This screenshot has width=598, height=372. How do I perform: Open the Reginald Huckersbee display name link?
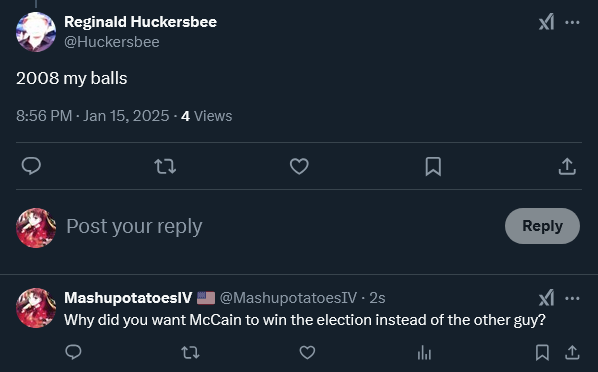click(x=140, y=22)
